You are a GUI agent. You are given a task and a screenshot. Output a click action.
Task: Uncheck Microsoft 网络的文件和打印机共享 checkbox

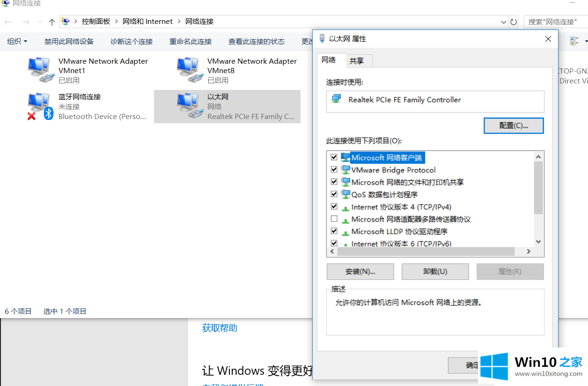click(x=334, y=181)
